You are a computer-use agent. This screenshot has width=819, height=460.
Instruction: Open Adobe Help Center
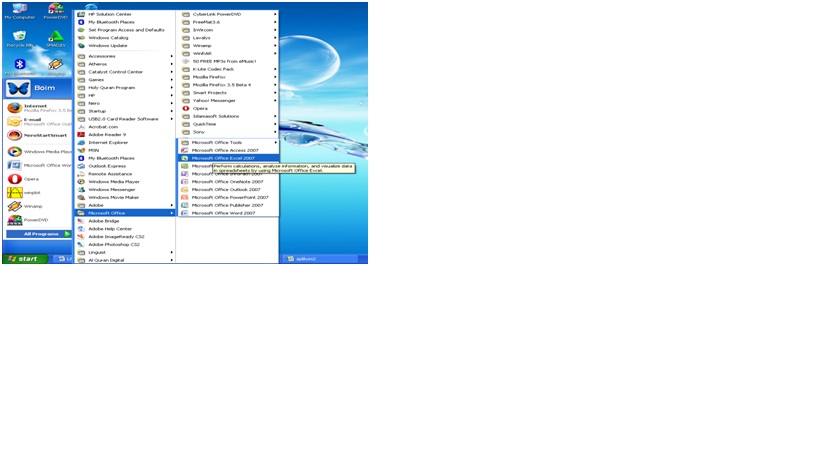[x=125, y=229]
